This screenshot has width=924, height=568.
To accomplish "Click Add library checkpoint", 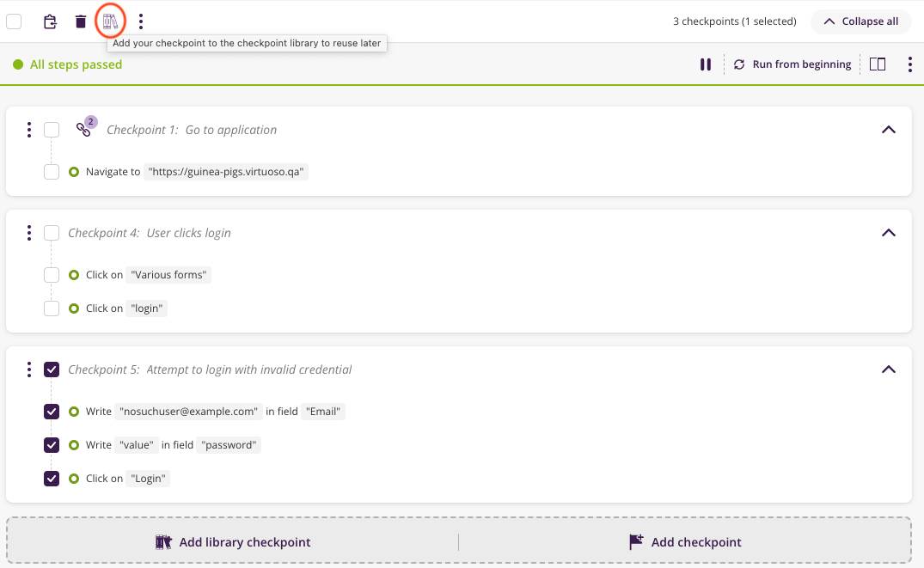I will (233, 542).
